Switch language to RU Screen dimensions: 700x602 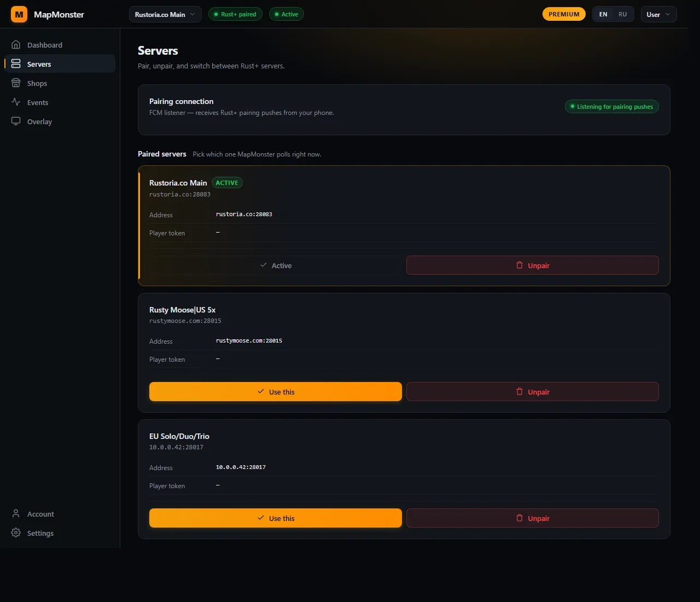click(x=622, y=14)
